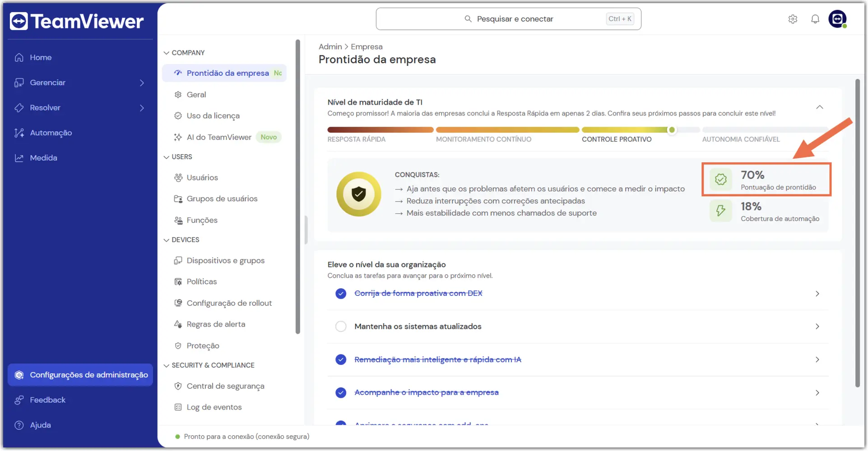
Task: Click the Usuários people icon
Action: coord(178,178)
